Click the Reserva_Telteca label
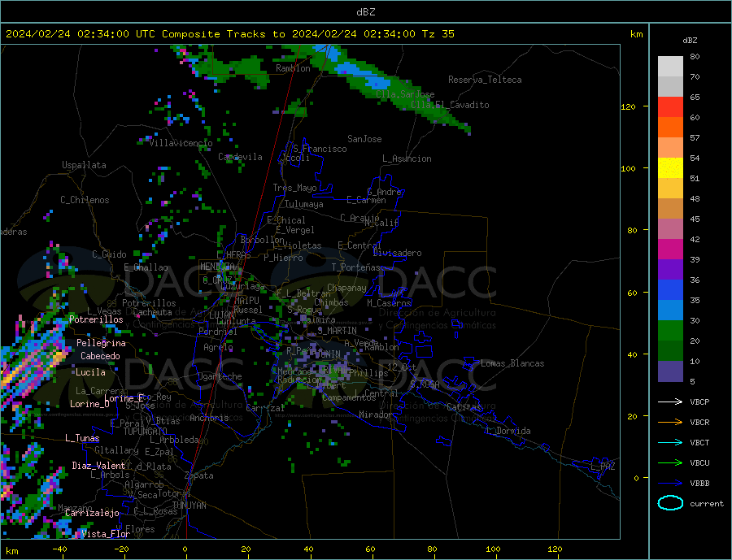Viewport: 732px width, 560px height. 485,80
